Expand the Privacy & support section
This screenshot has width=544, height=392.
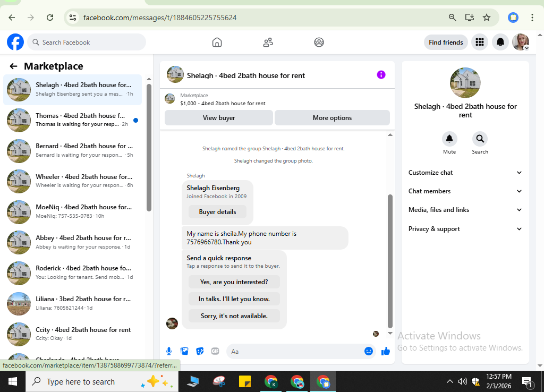coord(465,228)
